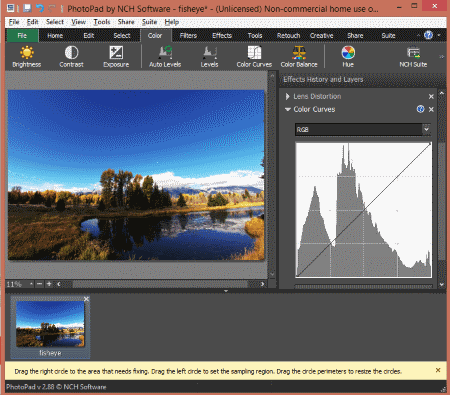Switch to the Share ribbon tab
This screenshot has height=395, width=450.
pos(355,35)
